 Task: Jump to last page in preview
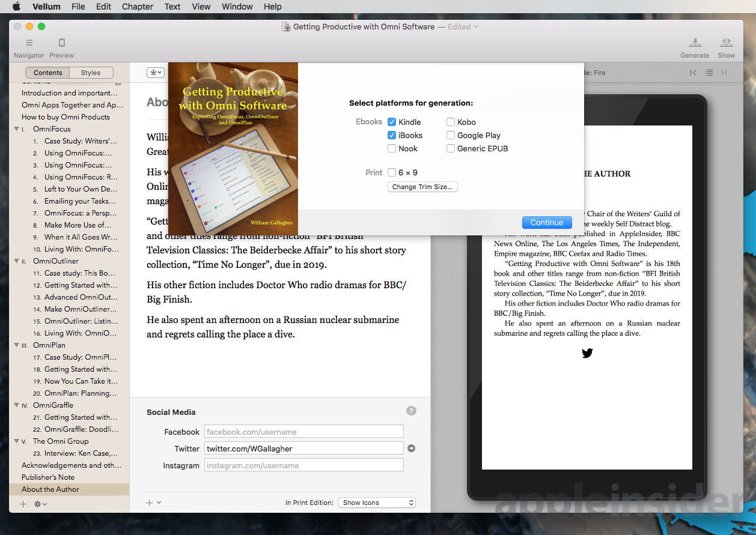tap(724, 73)
